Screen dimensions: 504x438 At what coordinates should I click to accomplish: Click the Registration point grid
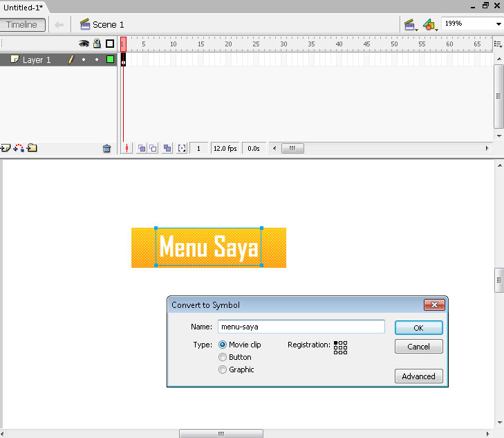tap(340, 347)
